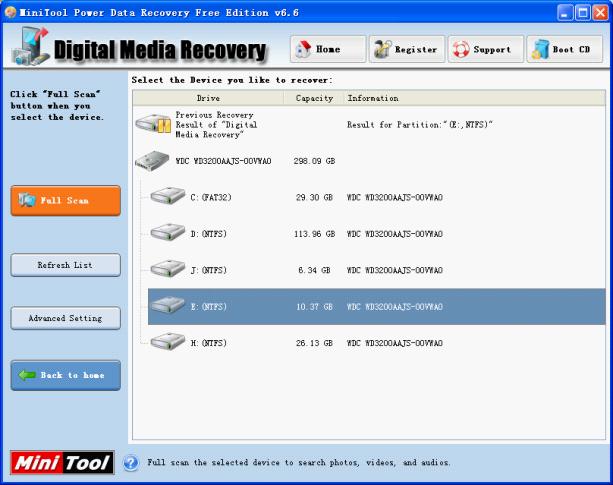Click the MiniTool logo at bottom left
Screen dimensions: 613x485
63,463
